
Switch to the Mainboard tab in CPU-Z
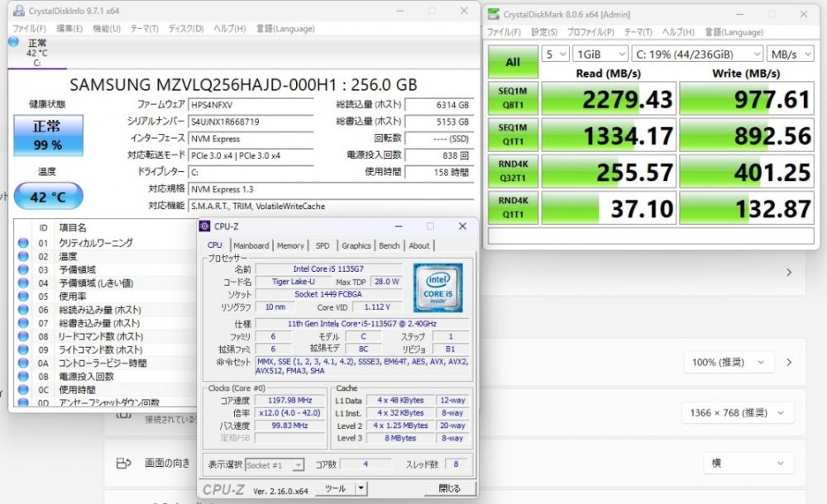(x=251, y=245)
